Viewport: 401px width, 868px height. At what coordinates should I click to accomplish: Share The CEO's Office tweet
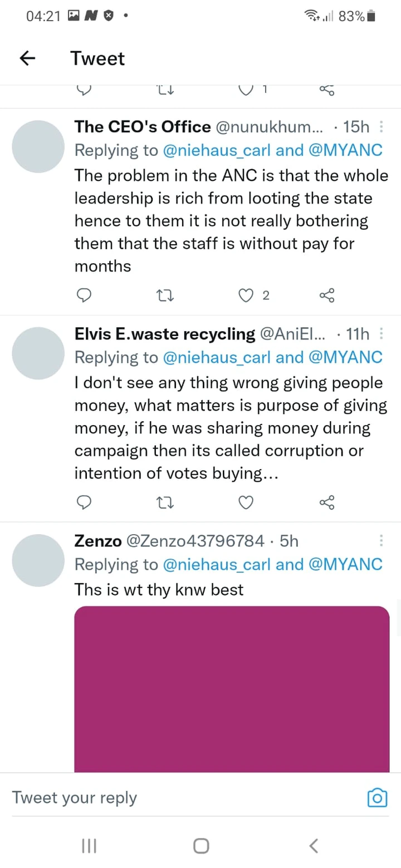click(327, 295)
